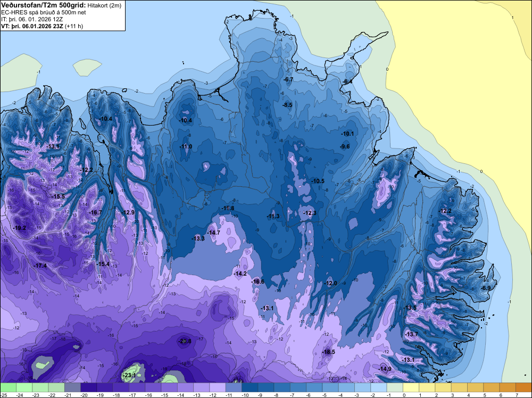The image size is (532, 398).
Task: Click the temperature value "-14.2" on the map
Action: coord(240,273)
